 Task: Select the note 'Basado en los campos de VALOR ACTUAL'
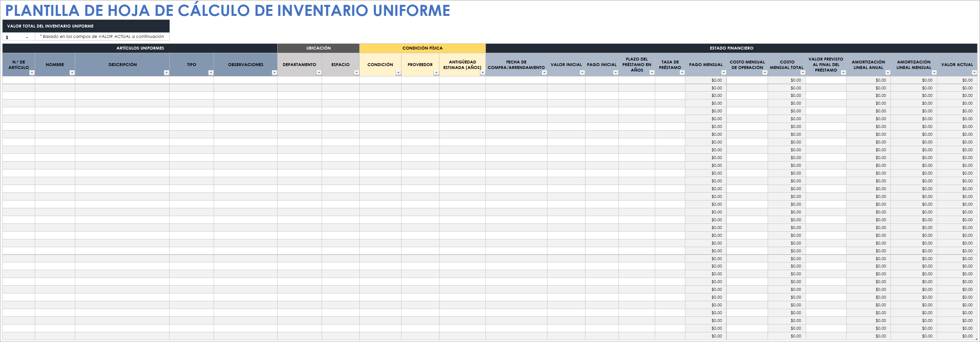tap(102, 37)
